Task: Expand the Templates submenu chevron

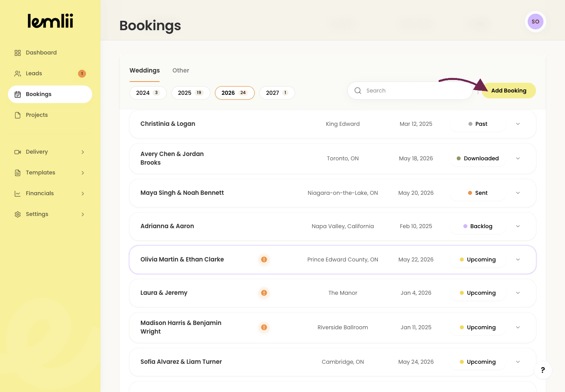Action: [83, 173]
